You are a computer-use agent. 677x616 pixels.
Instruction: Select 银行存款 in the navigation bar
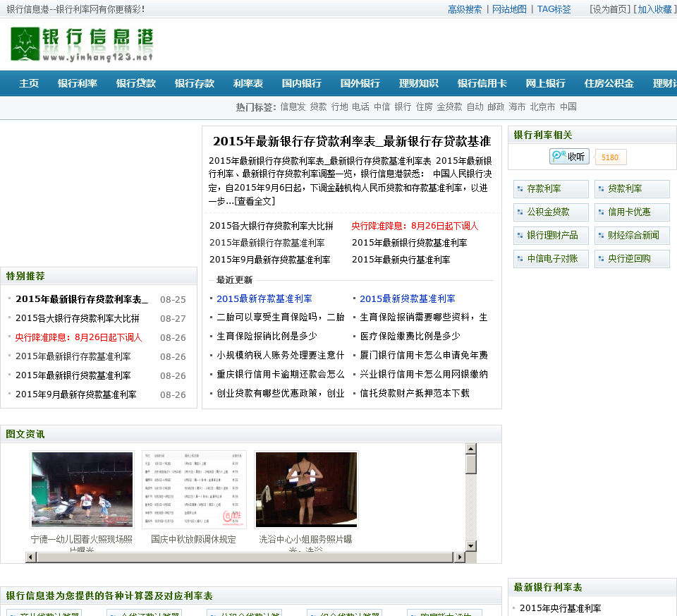195,83
